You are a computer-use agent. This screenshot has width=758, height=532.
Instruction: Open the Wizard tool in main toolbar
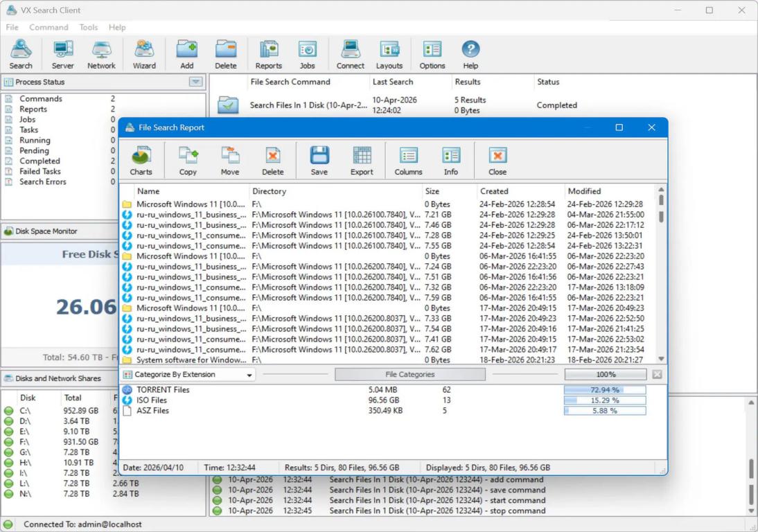point(144,55)
